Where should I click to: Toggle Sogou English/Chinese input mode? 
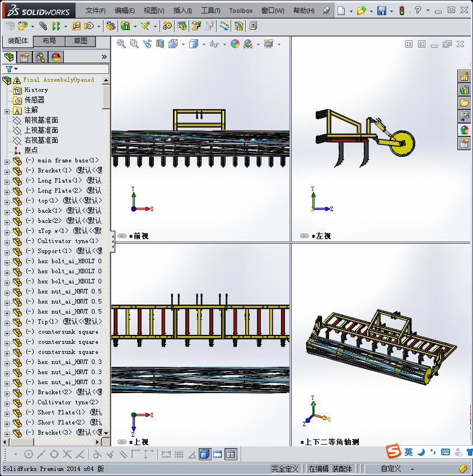pyautogui.click(x=409, y=452)
